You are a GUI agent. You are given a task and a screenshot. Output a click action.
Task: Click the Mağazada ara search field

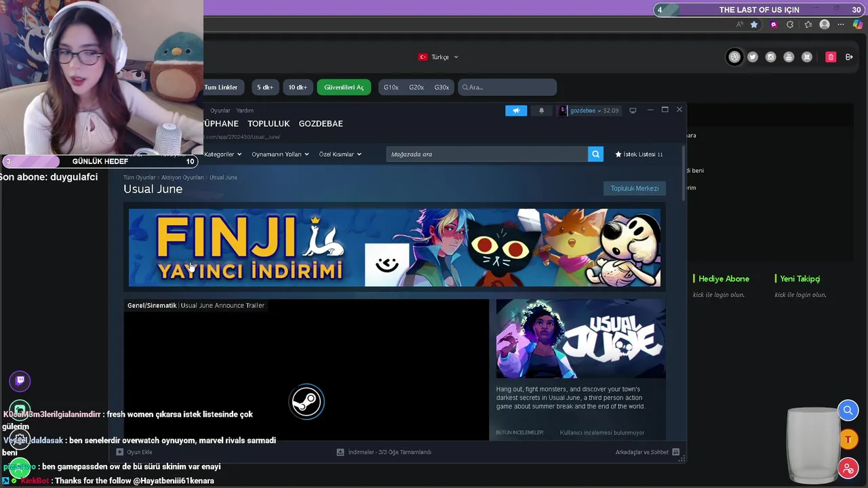click(487, 154)
